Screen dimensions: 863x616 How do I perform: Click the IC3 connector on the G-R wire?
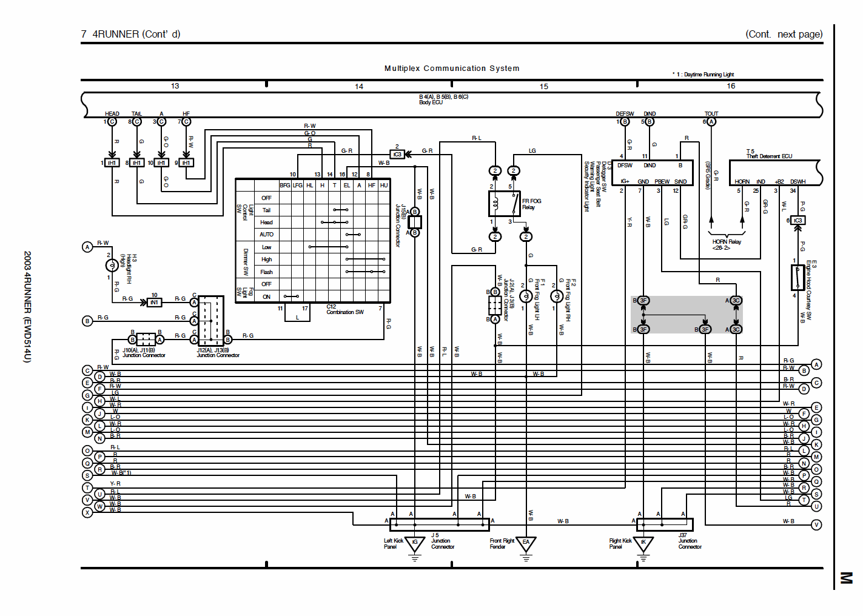[397, 155]
